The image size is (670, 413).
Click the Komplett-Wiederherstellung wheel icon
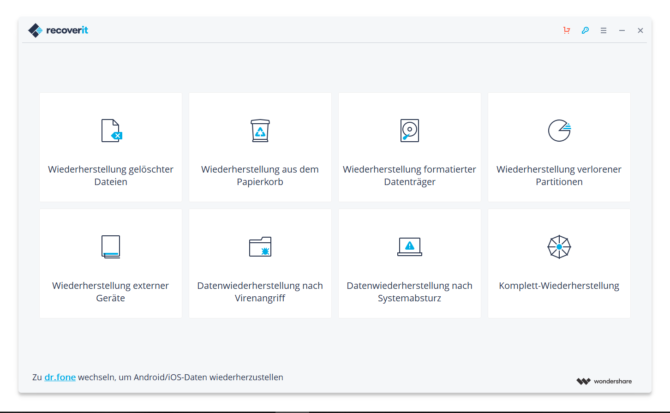[558, 246]
